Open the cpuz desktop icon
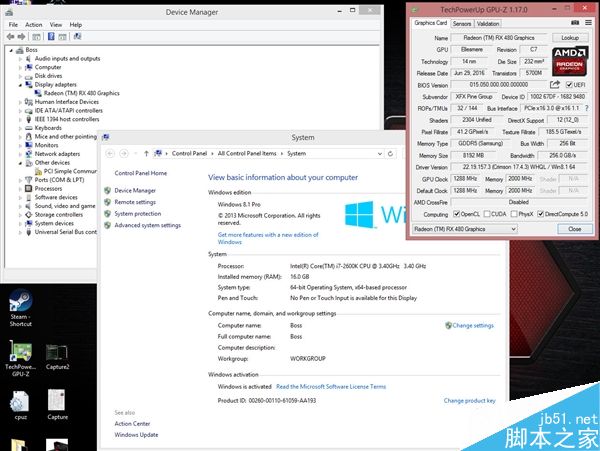This screenshot has width=600, height=451. (x=21, y=405)
